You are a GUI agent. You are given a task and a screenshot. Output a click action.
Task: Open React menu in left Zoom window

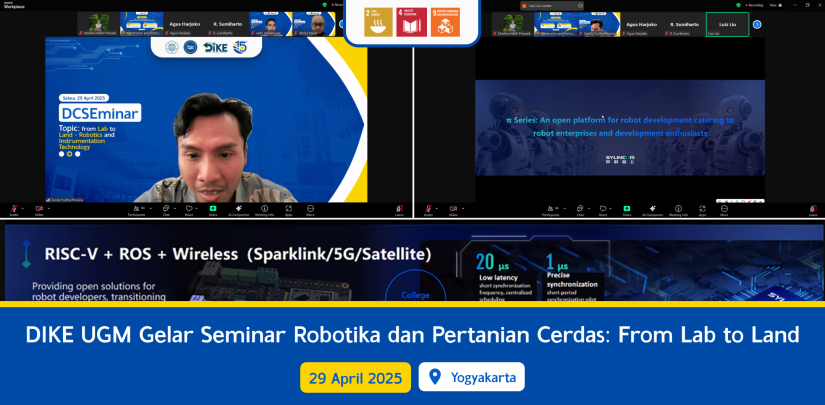188,210
